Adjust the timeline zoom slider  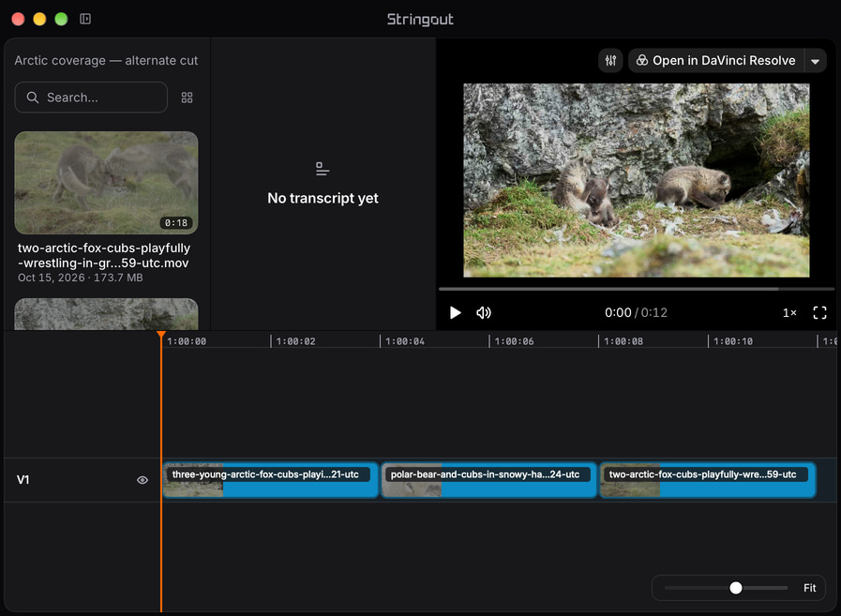736,588
